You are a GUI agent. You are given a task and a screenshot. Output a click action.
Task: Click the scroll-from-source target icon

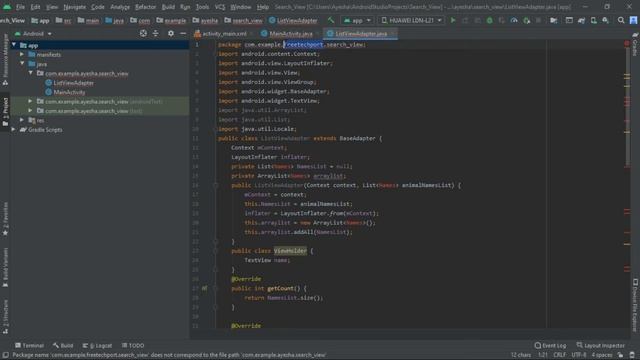click(x=143, y=33)
